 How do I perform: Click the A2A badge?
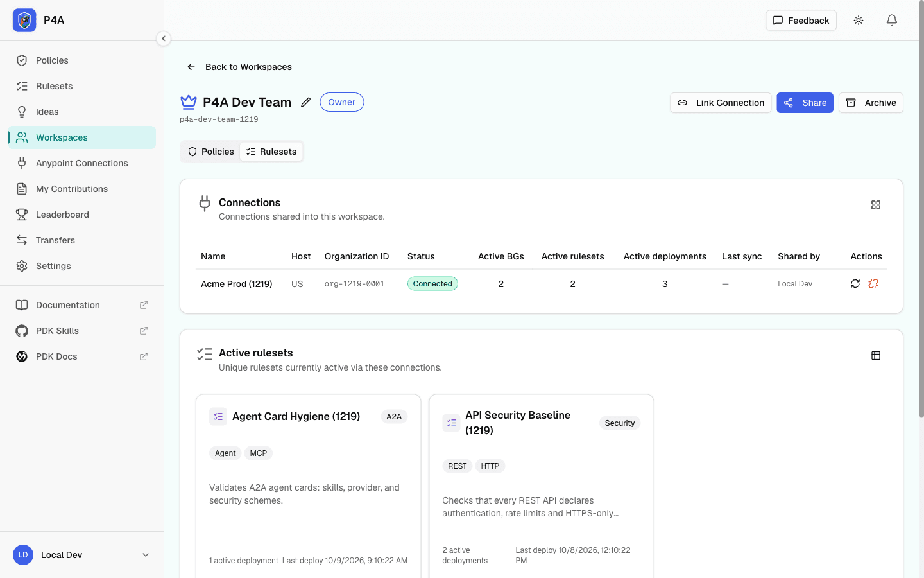click(x=394, y=417)
